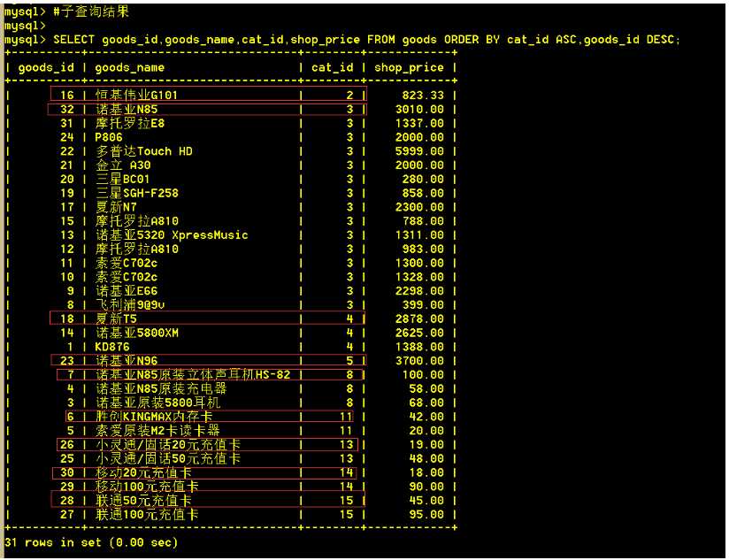The height and width of the screenshot is (560, 729).
Task: Click the price 2298.00
Action: (x=419, y=291)
